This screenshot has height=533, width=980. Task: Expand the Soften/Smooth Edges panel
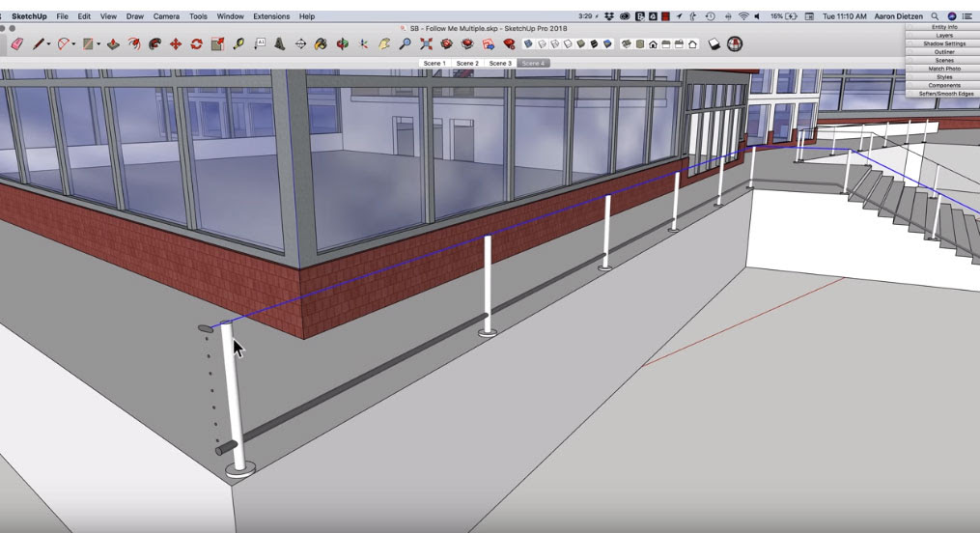point(943,93)
